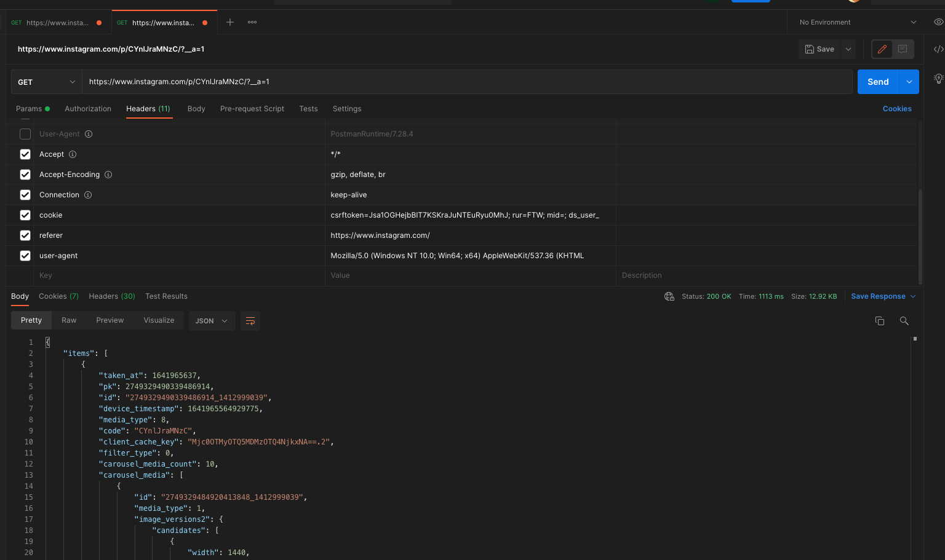
Task: Copy the response body
Action: tap(880, 320)
